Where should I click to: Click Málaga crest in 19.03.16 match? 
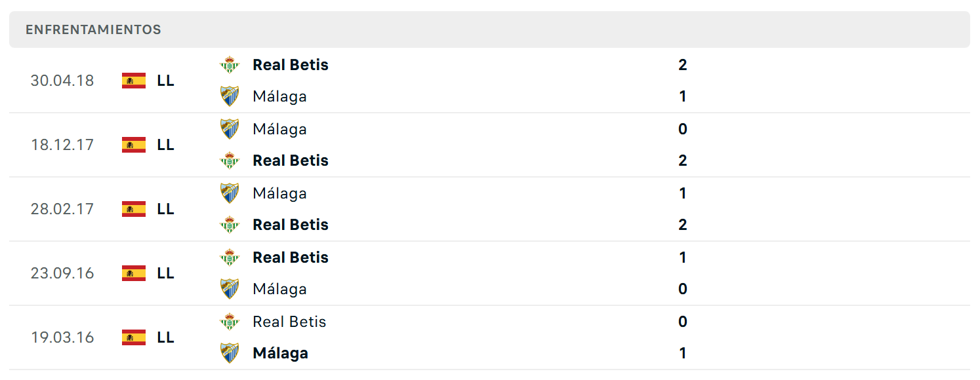[x=230, y=353]
